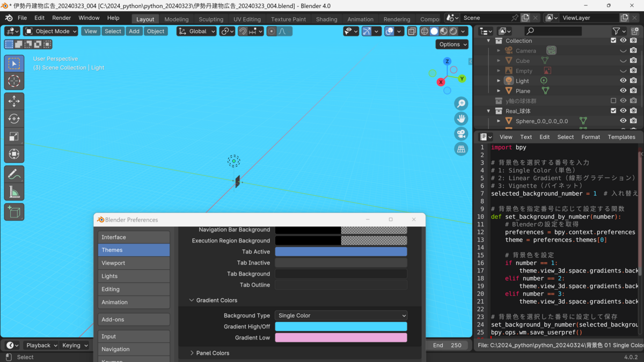Disable camera render visibility for Plane
644x362 pixels.
point(633,91)
